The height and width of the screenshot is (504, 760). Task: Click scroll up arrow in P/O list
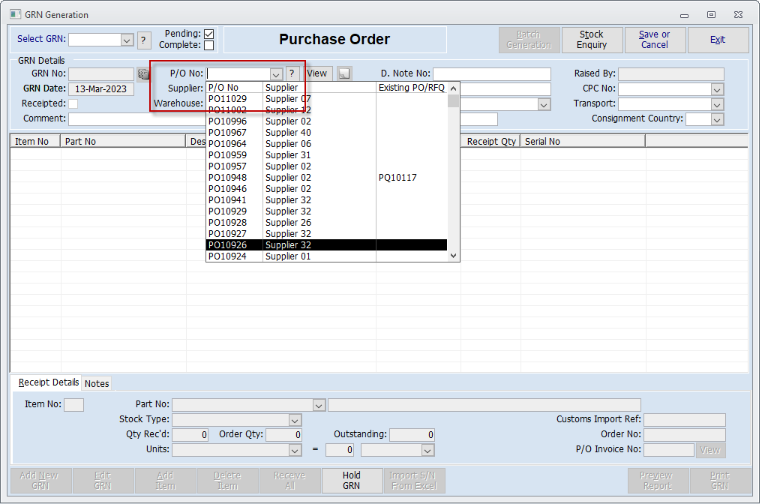(453, 89)
